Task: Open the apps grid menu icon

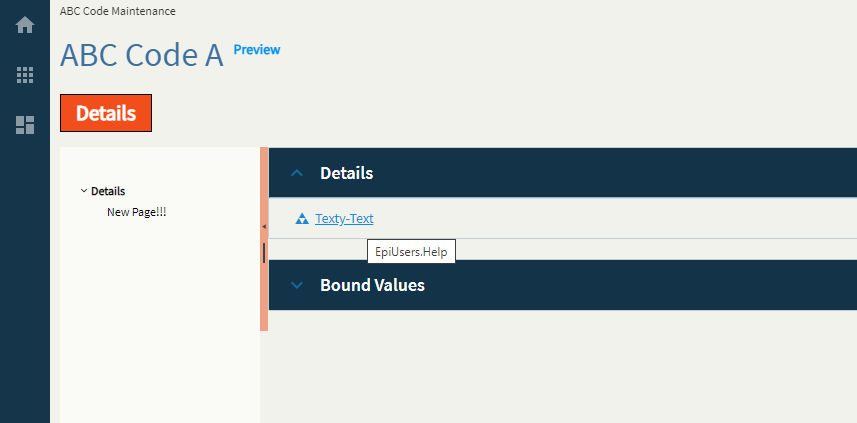Action: pyautogui.click(x=25, y=75)
